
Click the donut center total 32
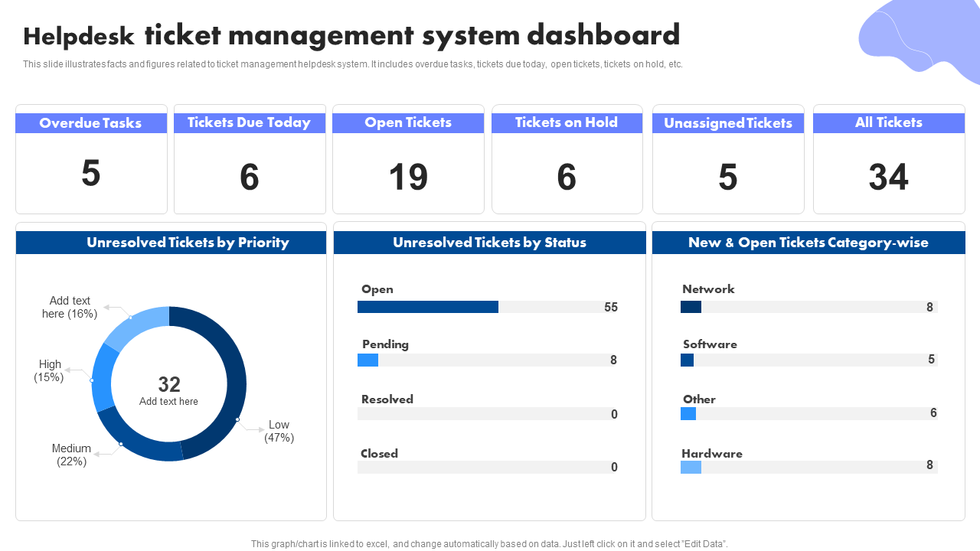[x=168, y=384]
